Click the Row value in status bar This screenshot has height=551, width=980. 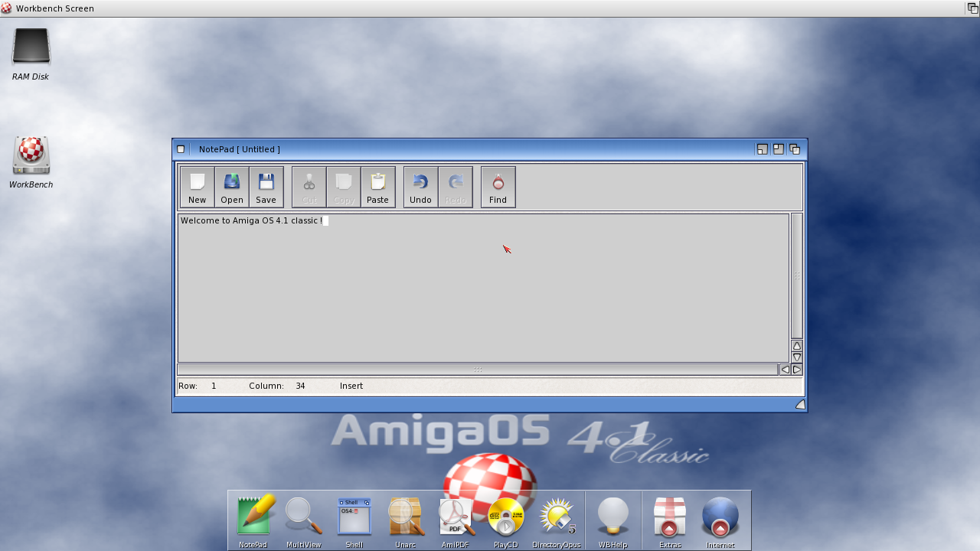click(x=214, y=386)
